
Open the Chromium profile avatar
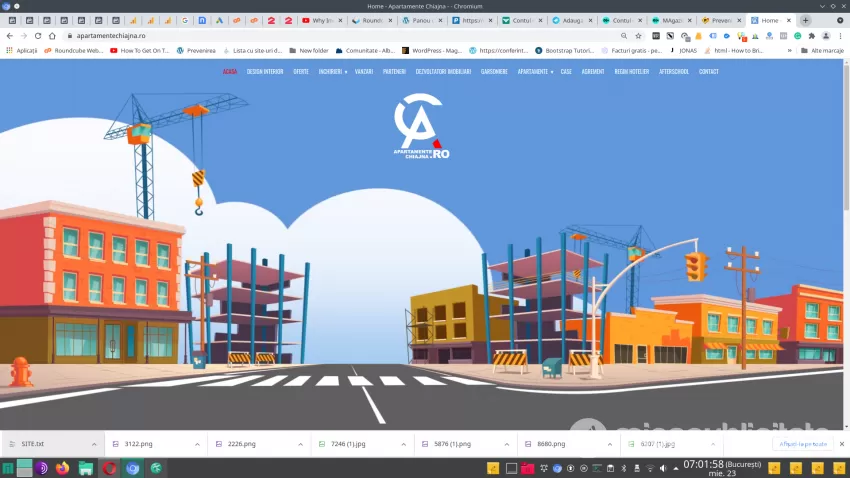pos(826,36)
